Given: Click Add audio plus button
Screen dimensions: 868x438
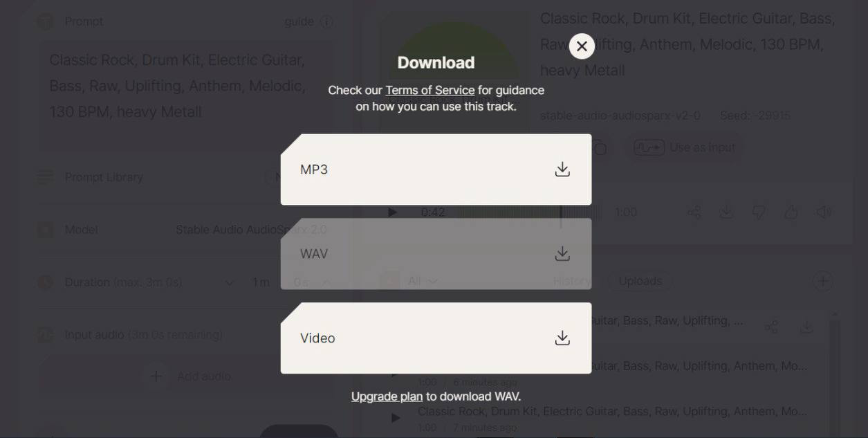Looking at the screenshot, I should tap(156, 376).
